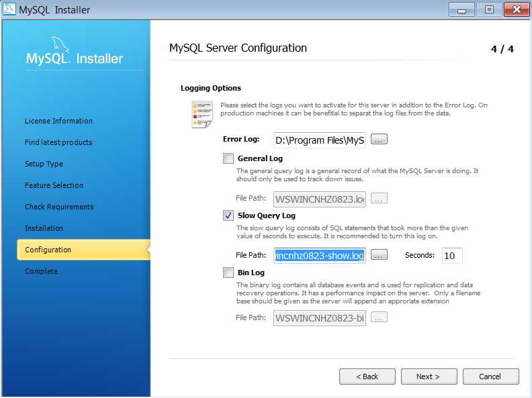Close the MySQL Installer window
Screen dimensions: 532x398
517,9
